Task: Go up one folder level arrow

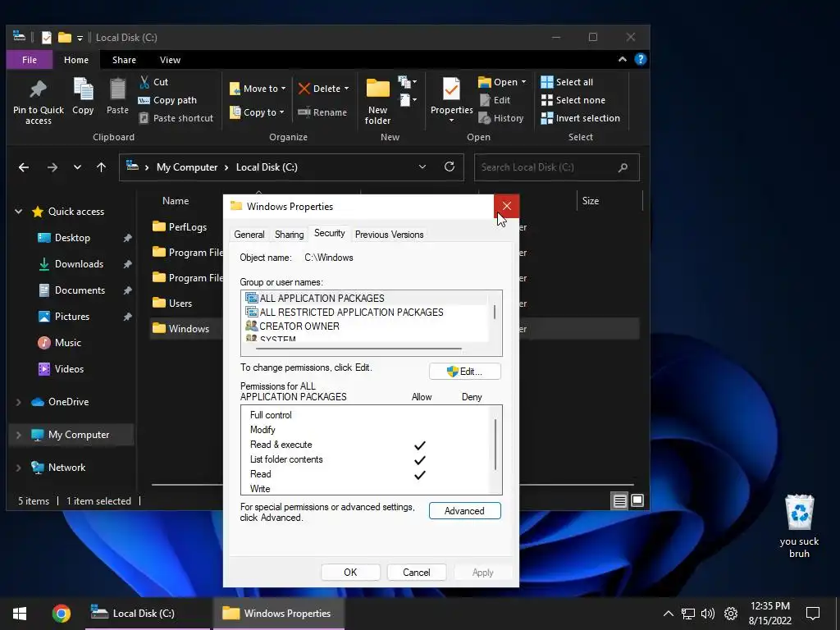Action: pyautogui.click(x=101, y=167)
